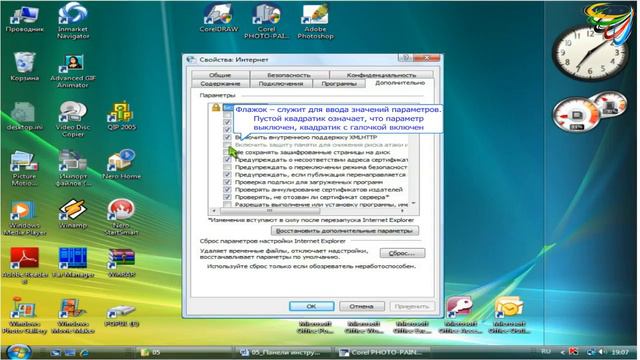The height and width of the screenshot is (360, 640).
Task: Enable 'Разрешать выполнение или установку программы' checkbox
Action: click(228, 204)
